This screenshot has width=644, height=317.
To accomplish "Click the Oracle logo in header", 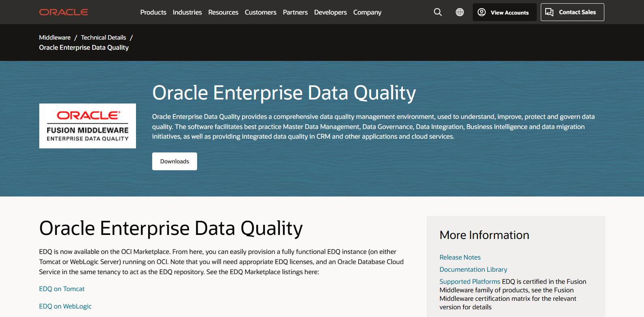I will [64, 12].
